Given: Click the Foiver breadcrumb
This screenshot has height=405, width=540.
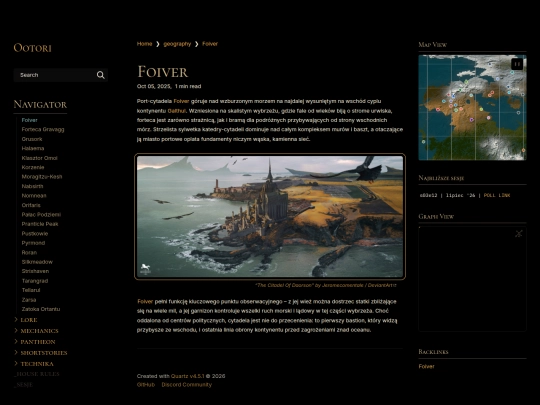Looking at the screenshot, I should tap(210, 44).
